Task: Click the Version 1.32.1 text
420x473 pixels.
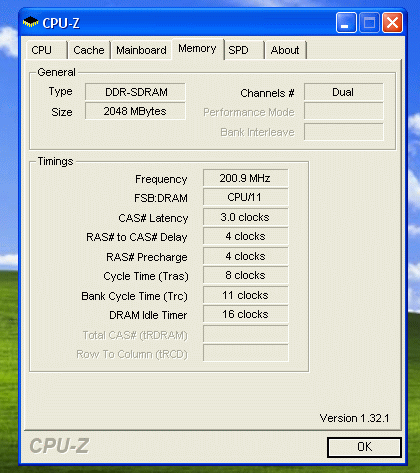Action: tap(354, 418)
